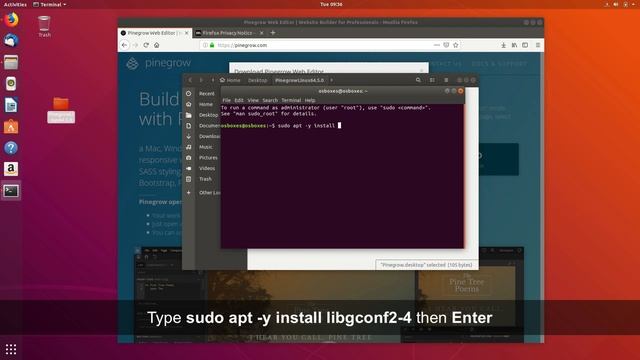640x360 pixels.
Task: Open the terminal File menu
Action: pyautogui.click(x=227, y=100)
